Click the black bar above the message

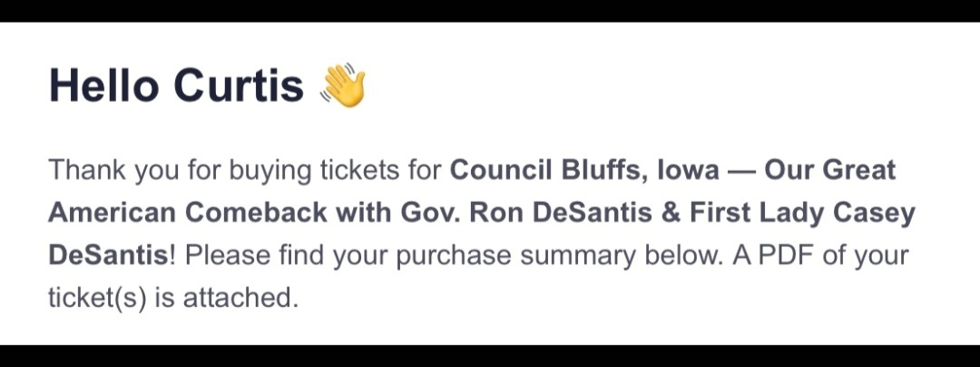490,11
